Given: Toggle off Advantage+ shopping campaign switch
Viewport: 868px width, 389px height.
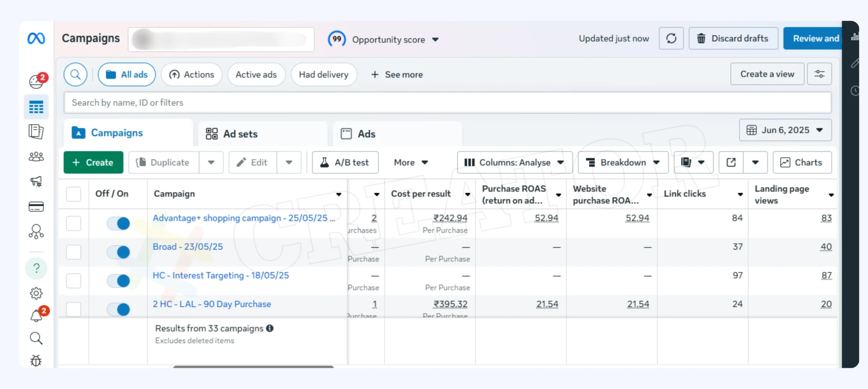Looking at the screenshot, I should 118,223.
